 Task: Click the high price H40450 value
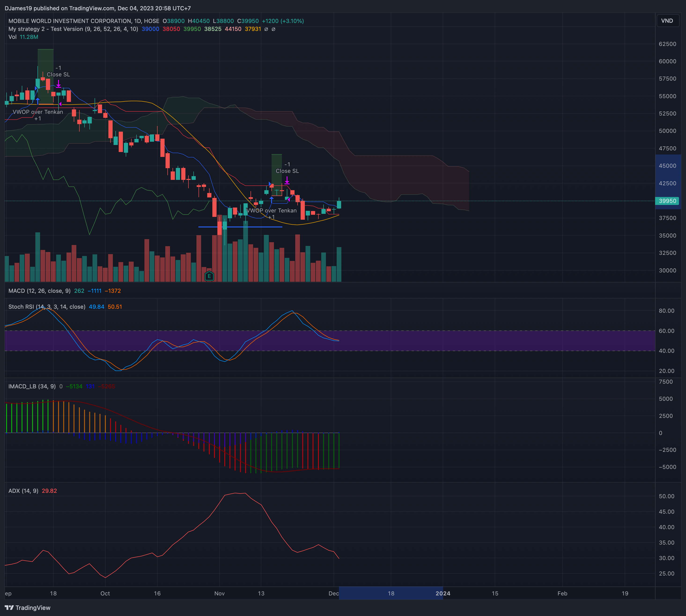coord(199,21)
